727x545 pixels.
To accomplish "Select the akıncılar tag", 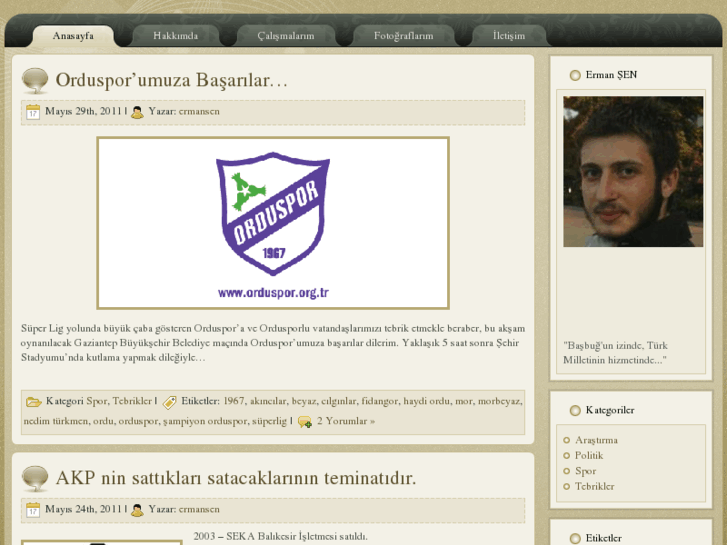I will (x=268, y=401).
